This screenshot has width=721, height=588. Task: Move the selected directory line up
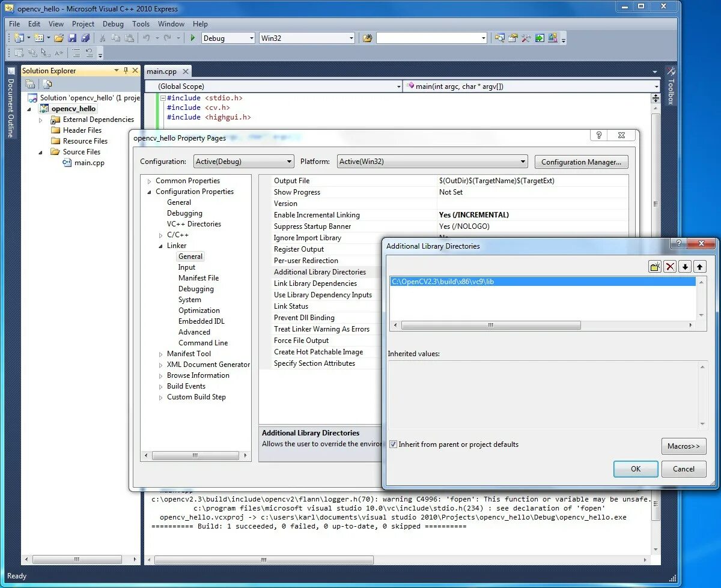[x=700, y=267]
